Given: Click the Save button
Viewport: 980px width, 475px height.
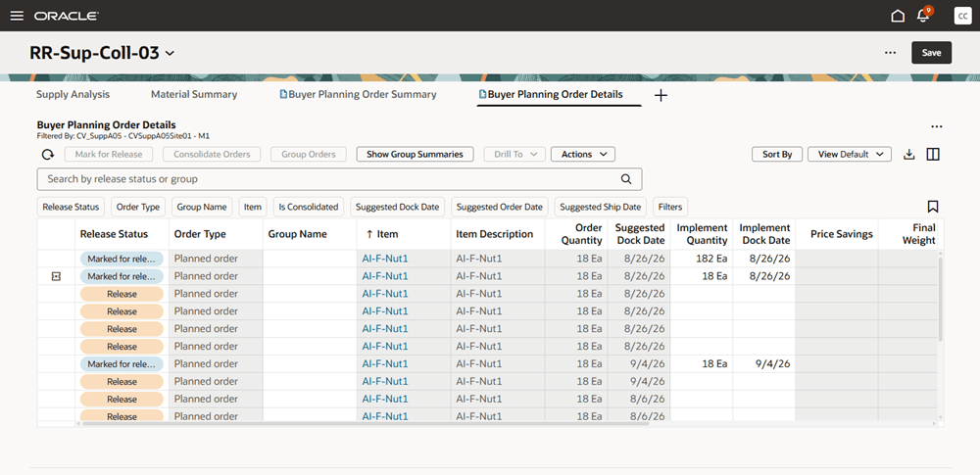Looking at the screenshot, I should coord(931,53).
